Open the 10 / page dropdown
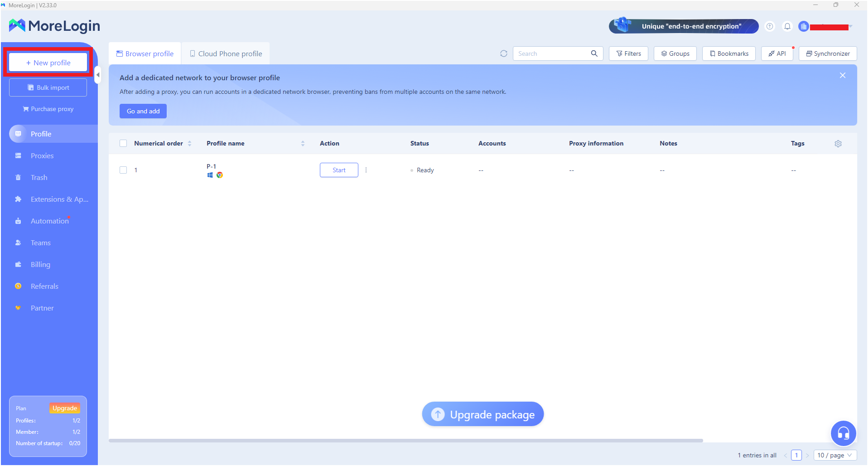 [x=834, y=455]
